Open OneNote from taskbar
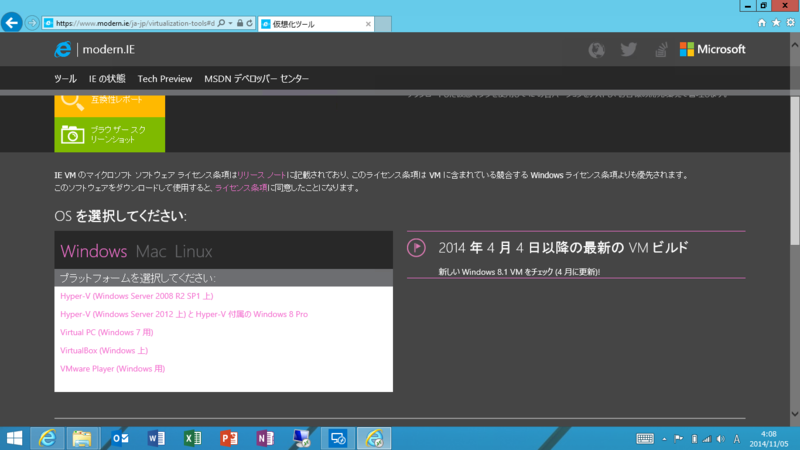This screenshot has width=800, height=450. [265, 438]
